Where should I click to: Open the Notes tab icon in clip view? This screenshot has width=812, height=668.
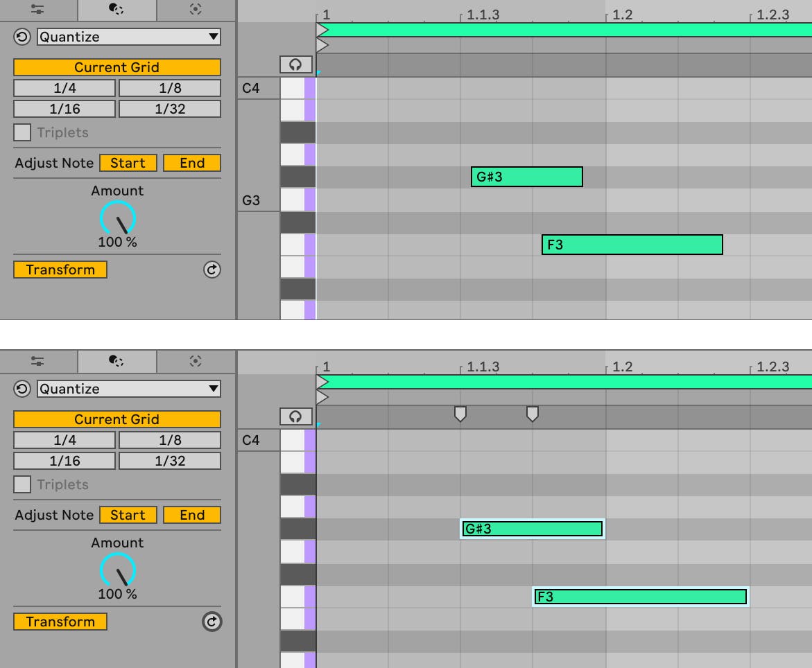point(39,10)
